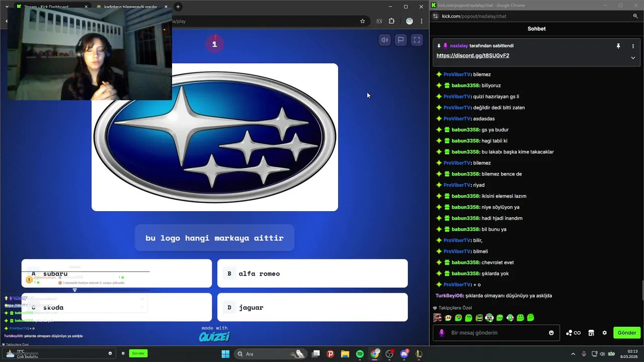
Task: Click username ProViberTV on 'riyad' message
Action: (457, 185)
